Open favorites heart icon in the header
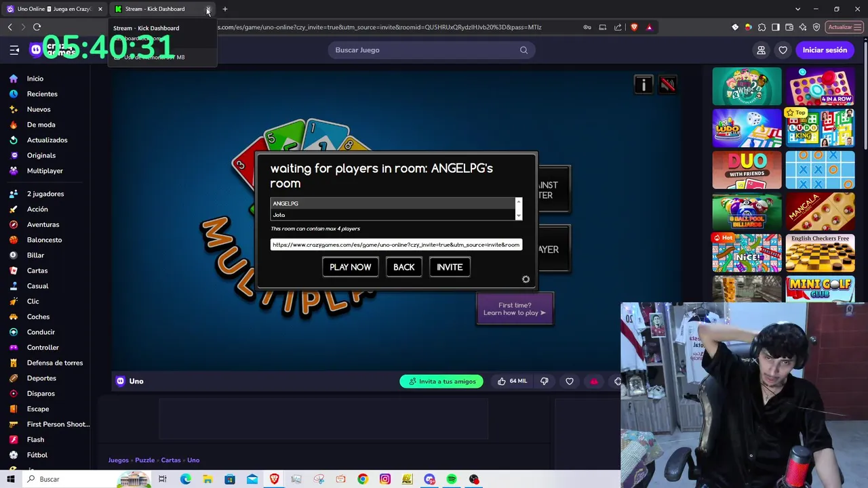The width and height of the screenshot is (868, 488). [x=783, y=50]
